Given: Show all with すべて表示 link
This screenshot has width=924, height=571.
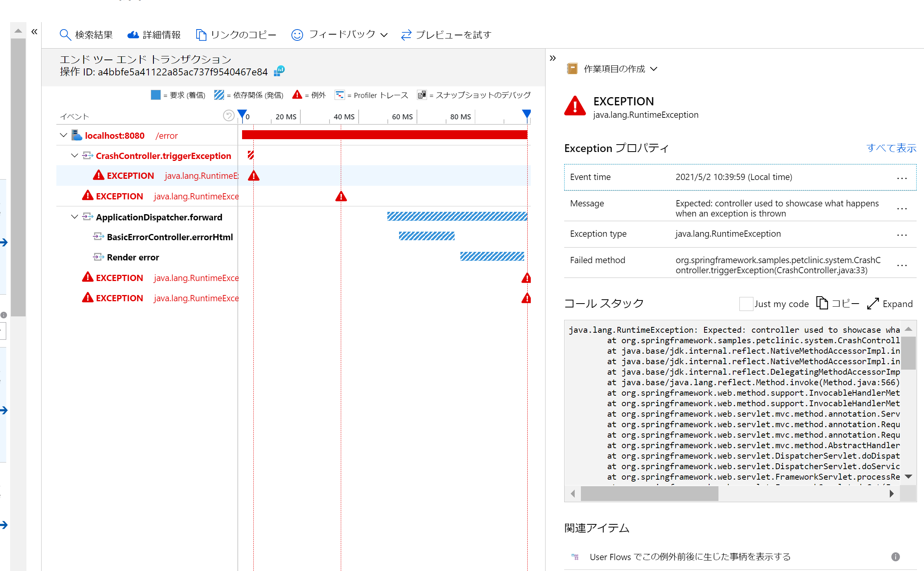Looking at the screenshot, I should pos(891,148).
